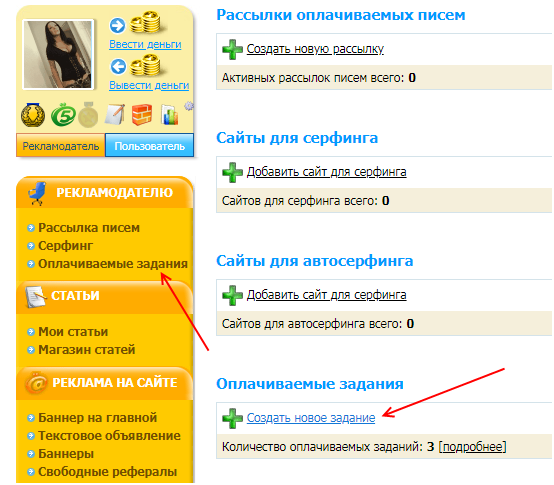Click Добавить сайт для серфинга under автосерфинга heading
Viewport: 554px width, 485px height.
click(x=326, y=295)
